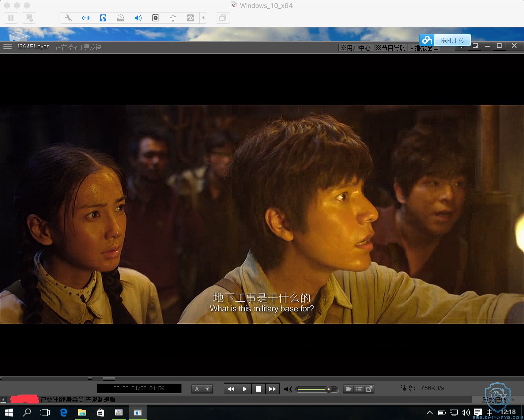Viewport: 524px width, 420px height.
Task: Click the 速度 download speed readout
Action: pos(423,388)
